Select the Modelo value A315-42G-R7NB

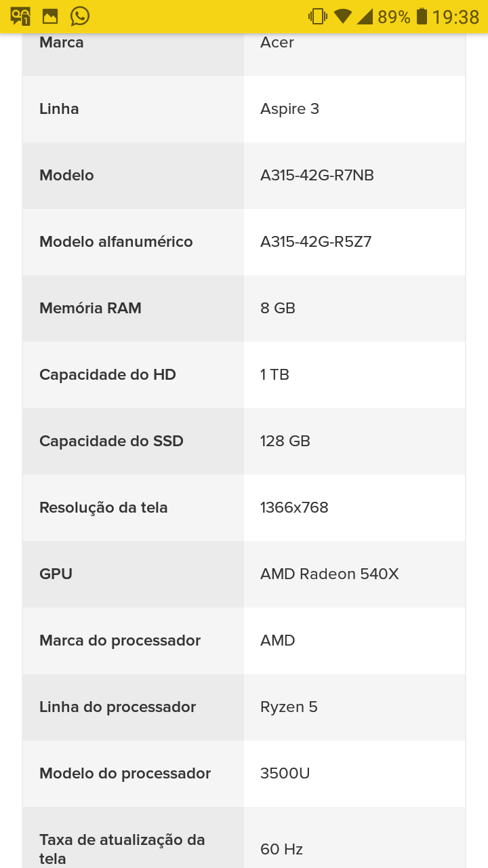[317, 176]
